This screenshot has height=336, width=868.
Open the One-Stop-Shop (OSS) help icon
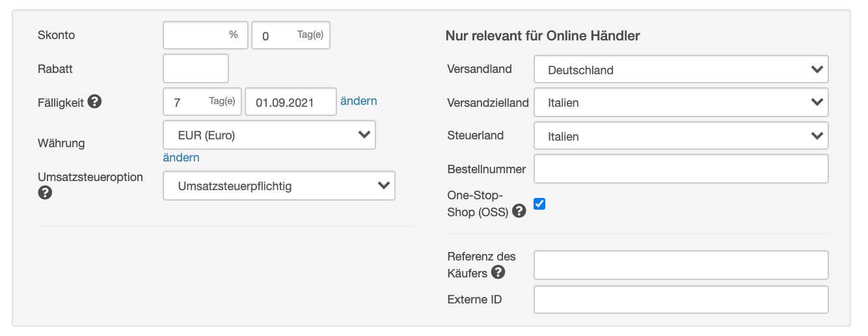tap(519, 211)
